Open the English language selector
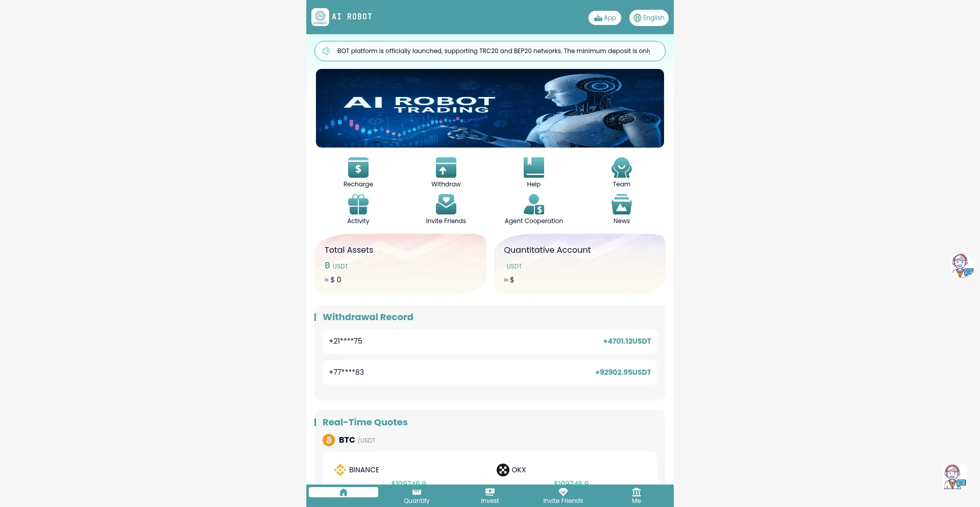Screen dimensions: 980x507 pos(649,18)
